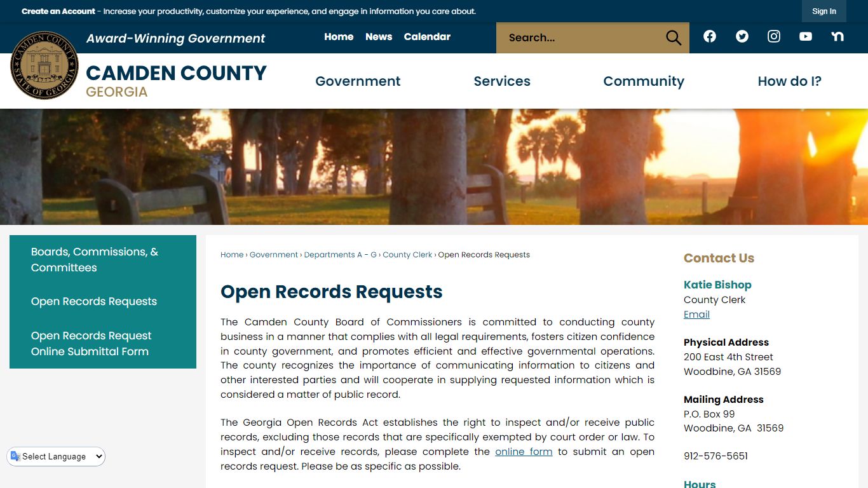Image resolution: width=868 pixels, height=488 pixels.
Task: Click Government breadcrumb link
Action: [x=274, y=255]
